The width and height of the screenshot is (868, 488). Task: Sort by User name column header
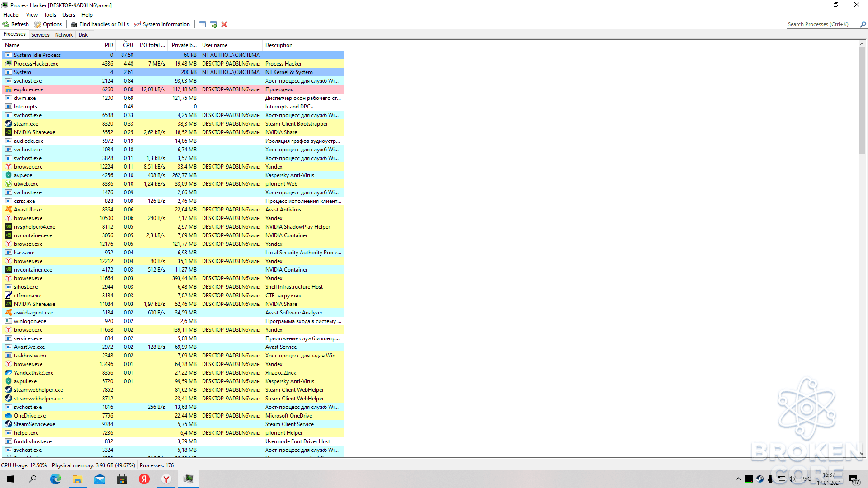coord(231,45)
